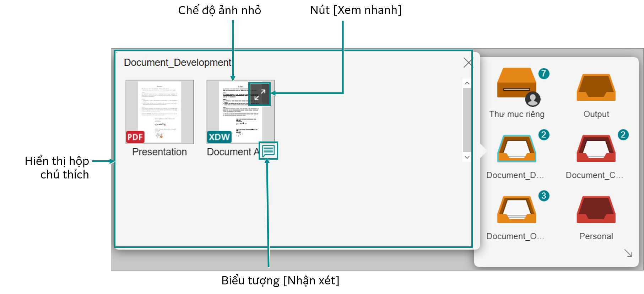Click the badge showing 3 on Document_O...

point(543,196)
